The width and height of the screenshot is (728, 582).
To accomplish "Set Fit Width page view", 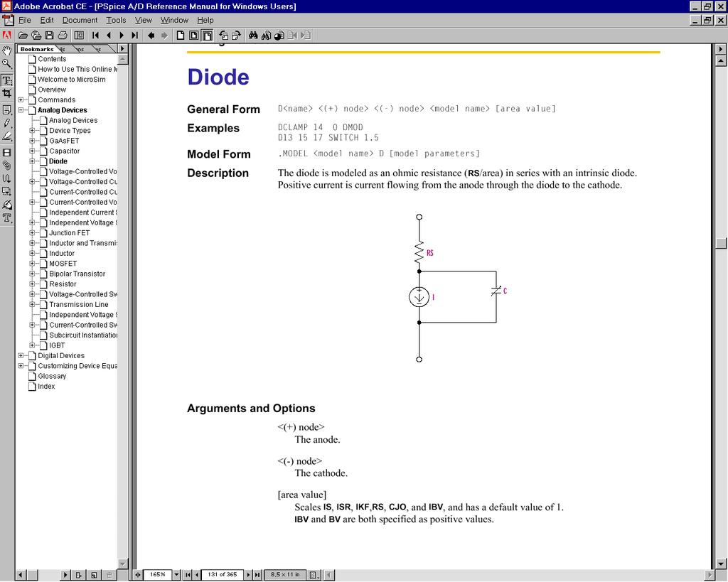I will click(x=207, y=36).
